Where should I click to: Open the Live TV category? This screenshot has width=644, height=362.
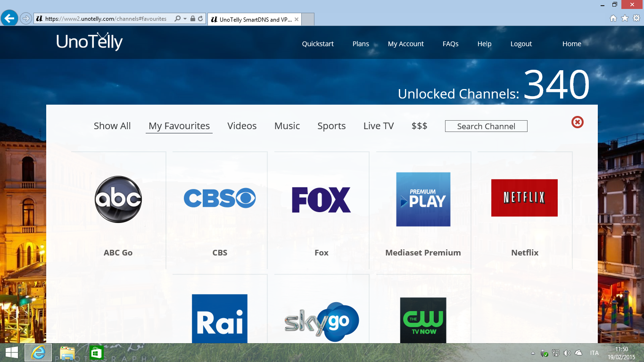coord(379,126)
